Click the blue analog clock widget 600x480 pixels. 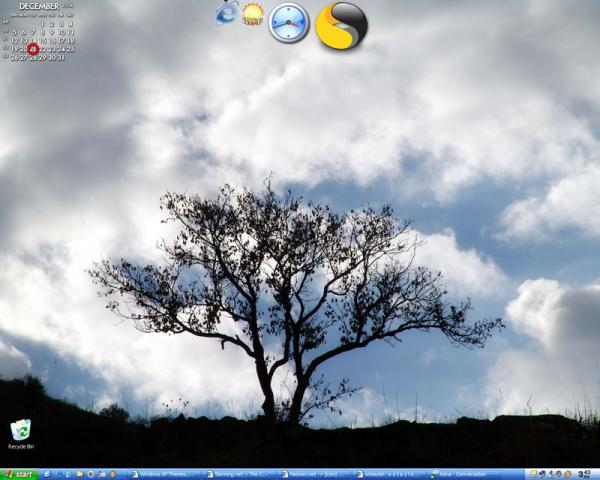pos(289,23)
